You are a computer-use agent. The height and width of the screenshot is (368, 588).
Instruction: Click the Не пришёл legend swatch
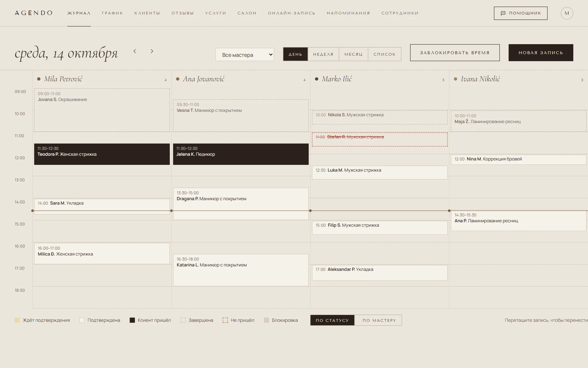[x=225, y=320]
